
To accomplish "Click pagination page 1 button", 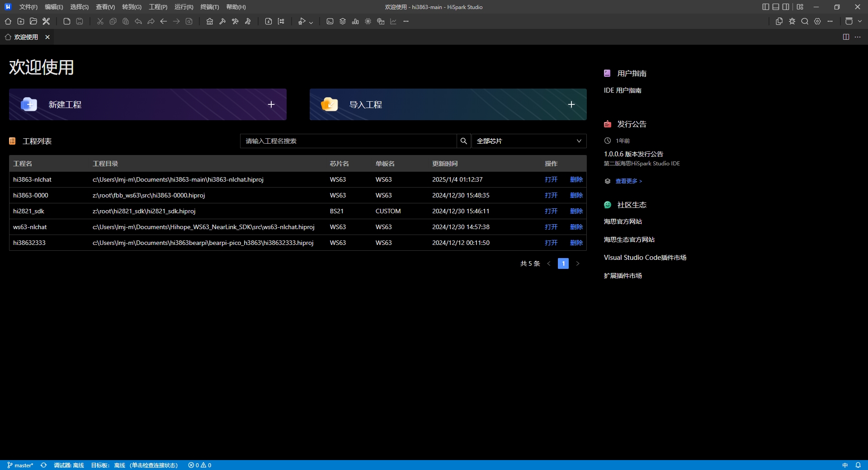I will coord(563,263).
